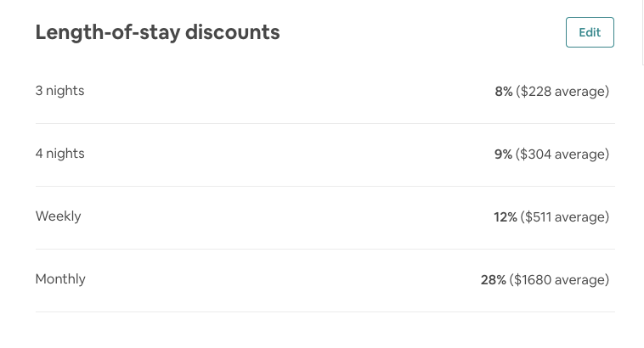Select the "3 nights" row label
This screenshot has width=644, height=348.
pos(59,91)
